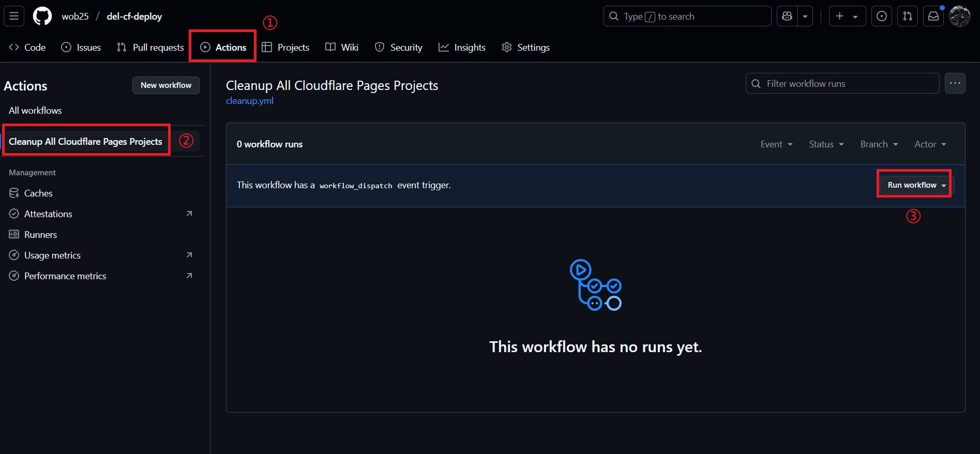Switch to the Projects tab

(285, 47)
